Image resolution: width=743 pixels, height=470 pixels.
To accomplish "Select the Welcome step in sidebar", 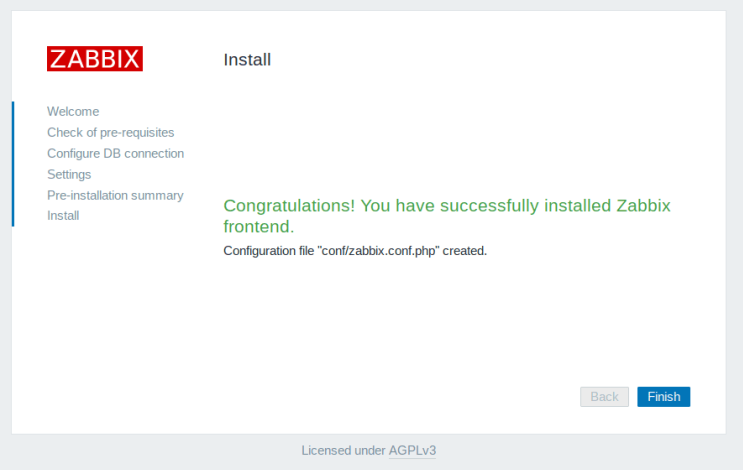I will (x=73, y=111).
